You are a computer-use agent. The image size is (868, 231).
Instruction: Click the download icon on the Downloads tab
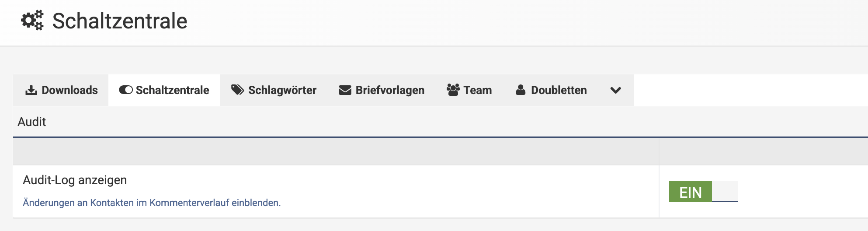click(x=31, y=90)
